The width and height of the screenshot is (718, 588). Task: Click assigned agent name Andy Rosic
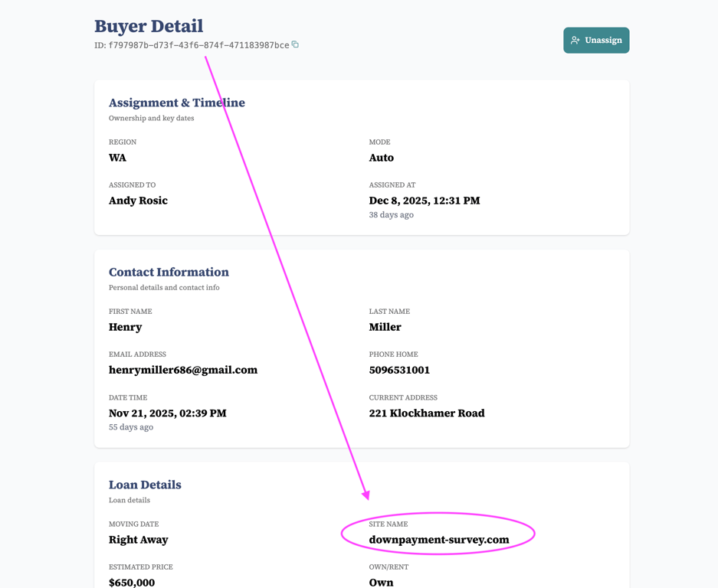click(138, 201)
